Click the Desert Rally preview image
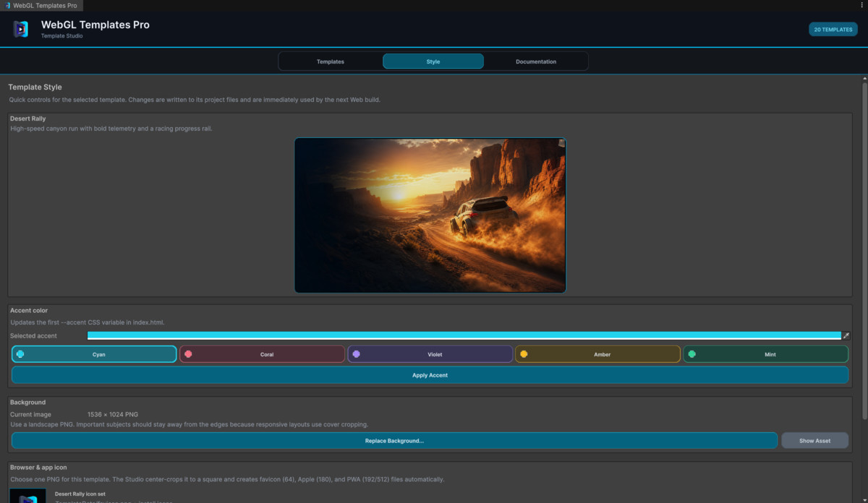The image size is (868, 503). pyautogui.click(x=430, y=215)
